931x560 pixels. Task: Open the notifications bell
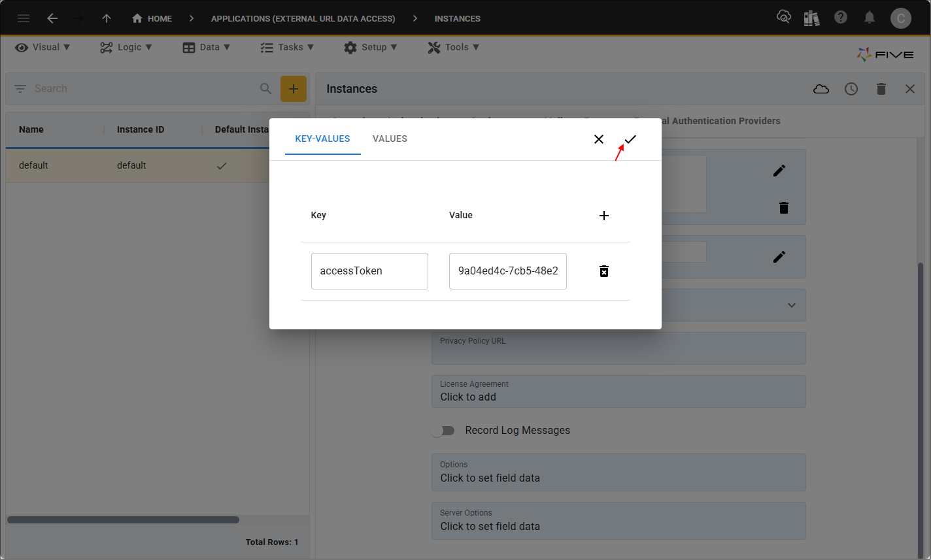pyautogui.click(x=870, y=18)
